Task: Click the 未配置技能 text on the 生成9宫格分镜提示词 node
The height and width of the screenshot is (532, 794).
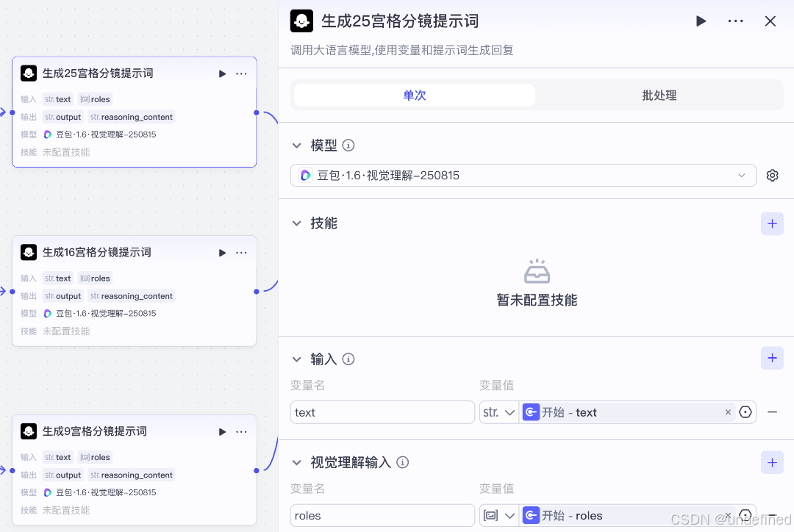Action: click(66, 510)
